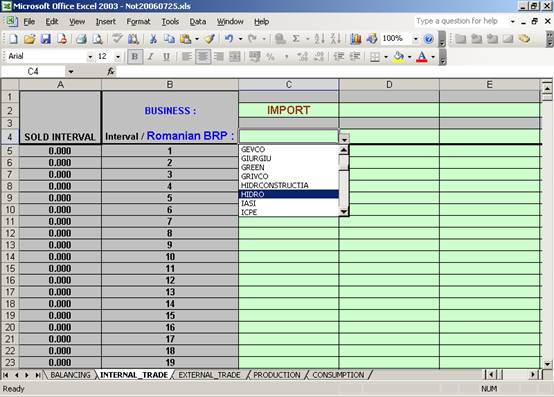Increase the cell indent
This screenshot has height=397, width=554.
(x=355, y=57)
